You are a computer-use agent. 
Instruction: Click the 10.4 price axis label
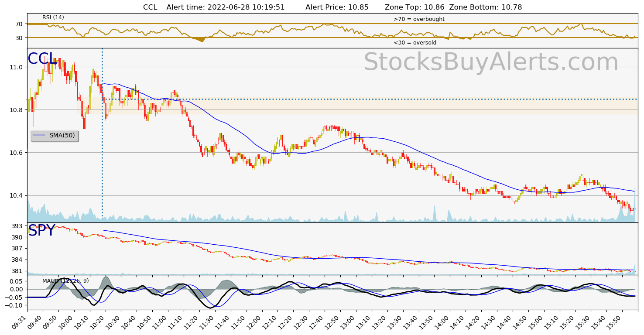17,195
